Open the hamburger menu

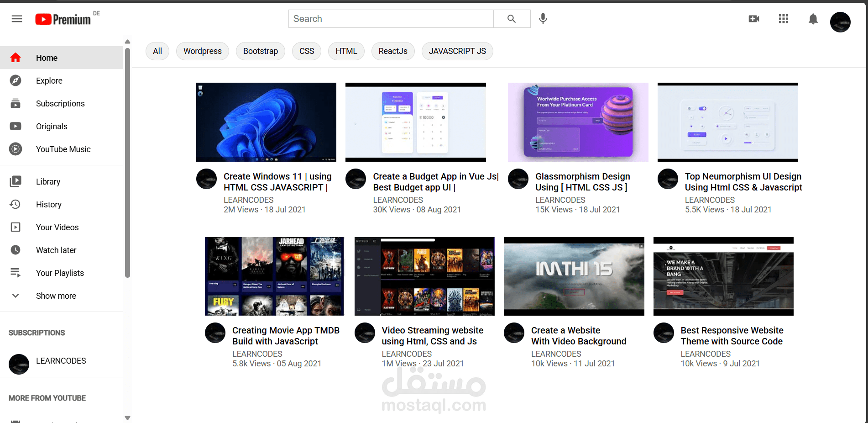(17, 19)
